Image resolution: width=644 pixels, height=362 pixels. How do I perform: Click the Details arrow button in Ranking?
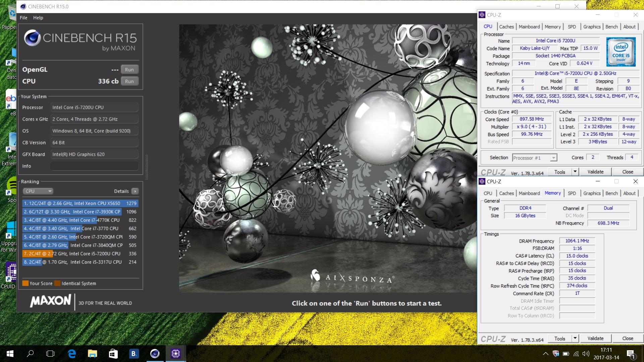135,191
